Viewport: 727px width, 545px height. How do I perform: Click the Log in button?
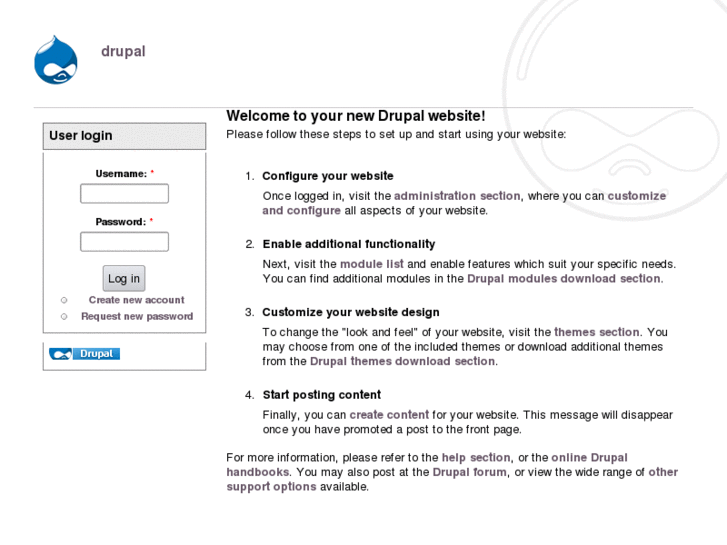coord(124,278)
